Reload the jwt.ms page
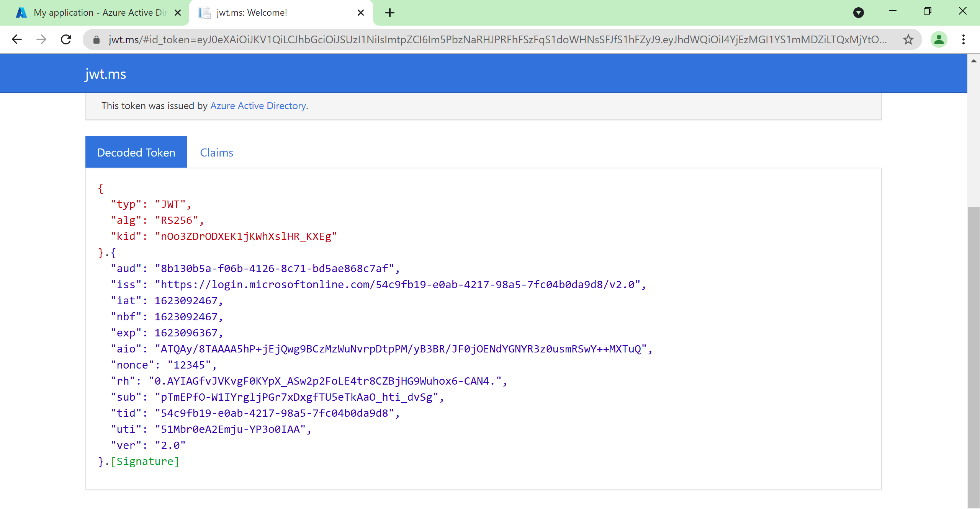Viewport: 980px width, 509px height. (66, 39)
